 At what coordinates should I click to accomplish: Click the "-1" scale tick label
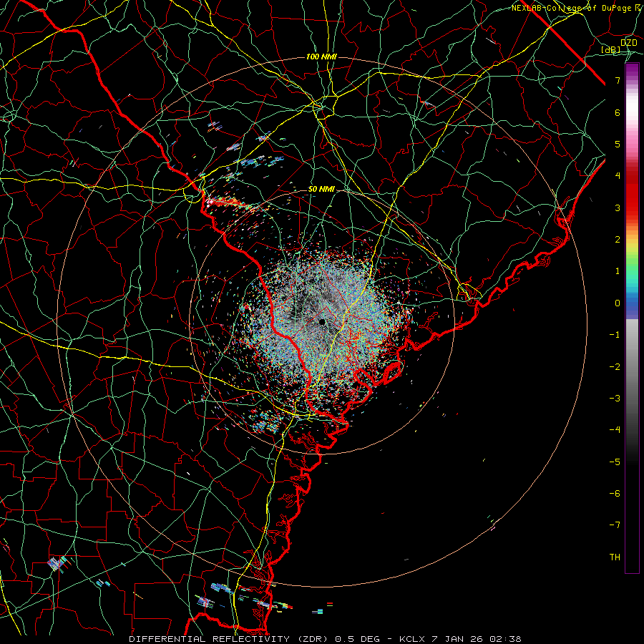(x=615, y=335)
